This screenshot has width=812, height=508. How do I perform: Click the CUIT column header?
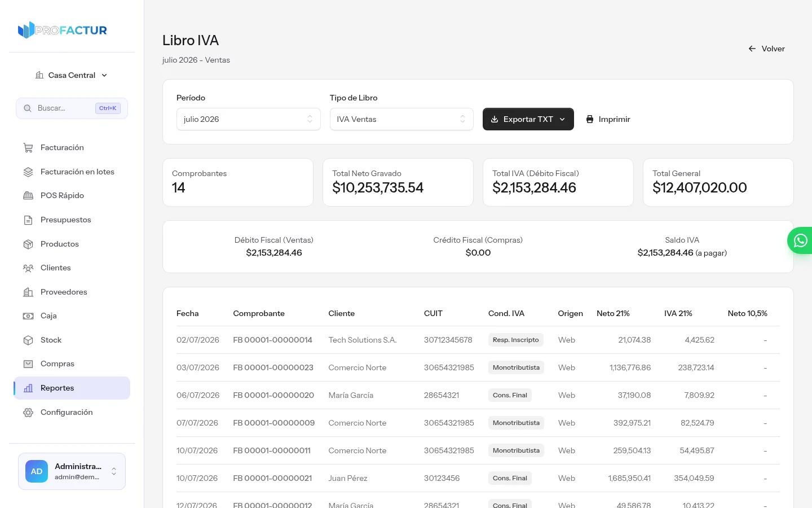click(x=433, y=313)
